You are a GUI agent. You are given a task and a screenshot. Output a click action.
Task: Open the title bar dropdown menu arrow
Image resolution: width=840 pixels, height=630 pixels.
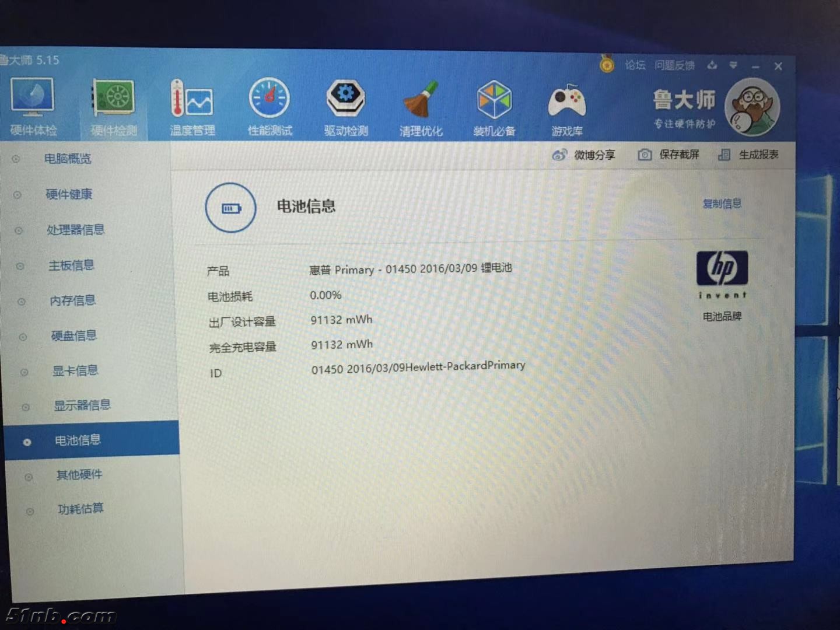[733, 65]
